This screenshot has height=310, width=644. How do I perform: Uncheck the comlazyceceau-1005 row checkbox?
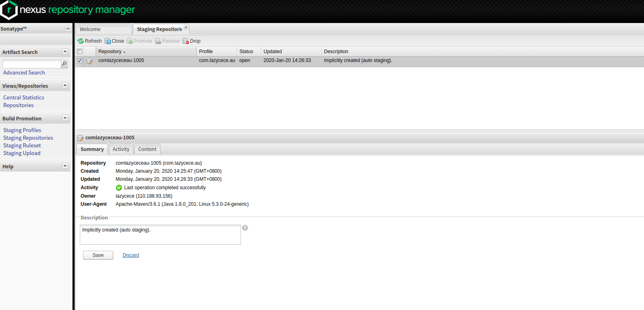[x=80, y=60]
